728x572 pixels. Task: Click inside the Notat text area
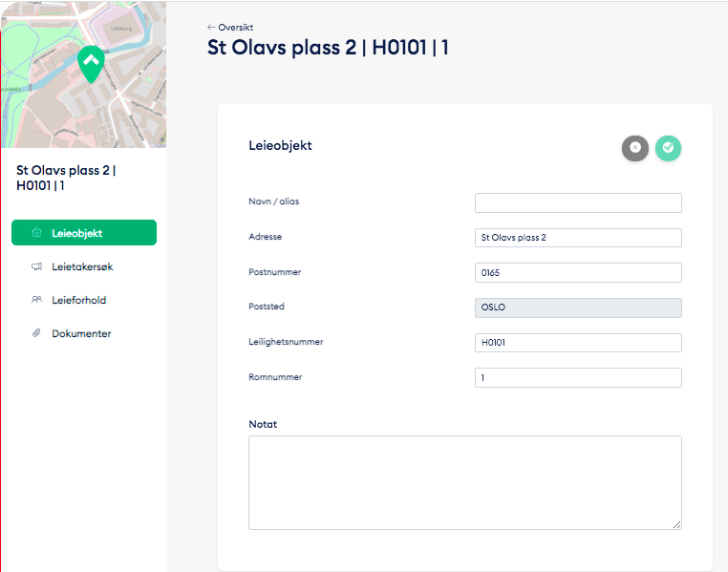pyautogui.click(x=464, y=482)
